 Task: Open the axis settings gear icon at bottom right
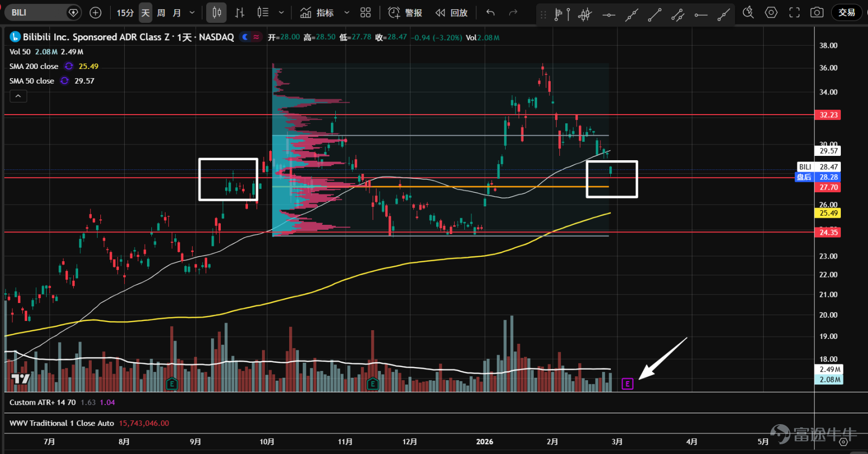[843, 442]
